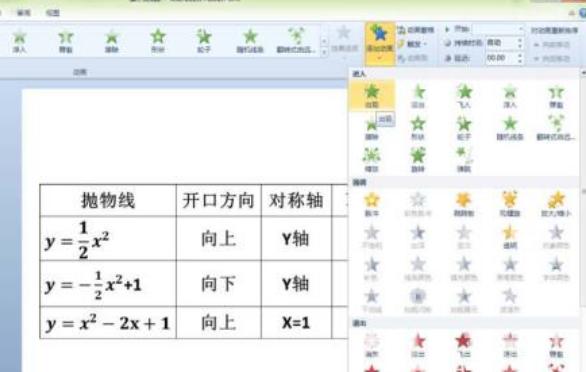
Task: Apply 字体颜色 emphasis effect
Action: (556, 269)
